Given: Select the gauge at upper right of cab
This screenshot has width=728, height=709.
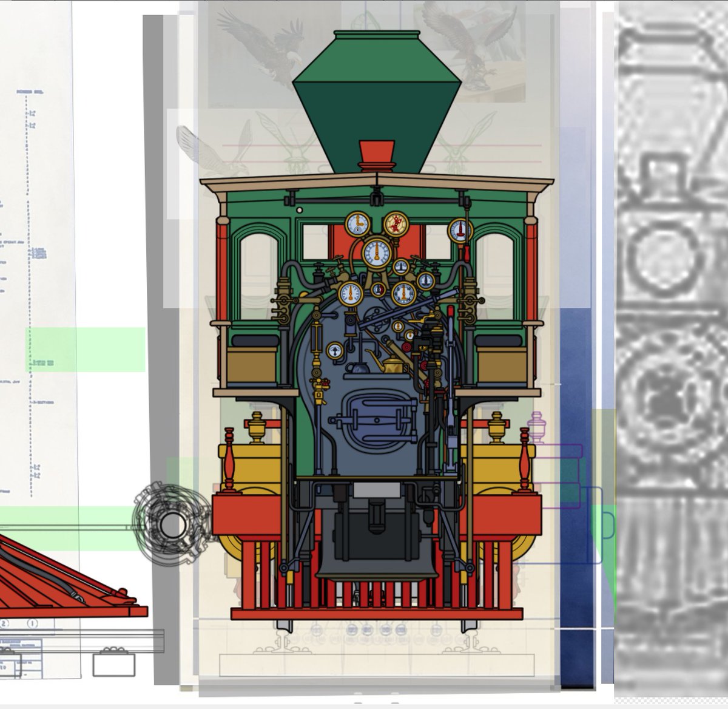Looking at the screenshot, I should (x=460, y=229).
